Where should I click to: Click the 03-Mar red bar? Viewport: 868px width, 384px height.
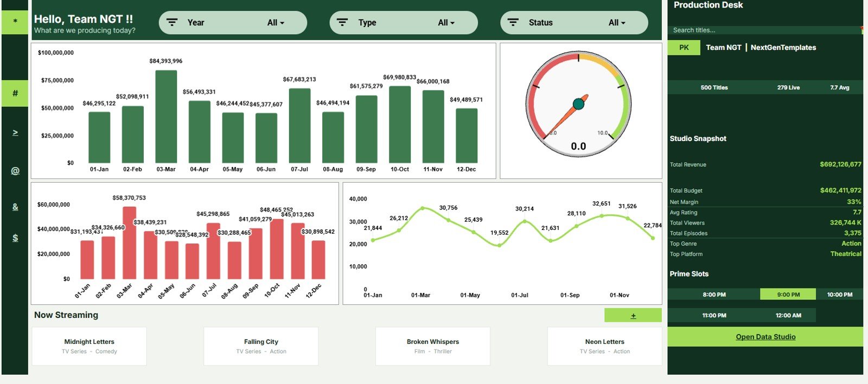pyautogui.click(x=129, y=242)
